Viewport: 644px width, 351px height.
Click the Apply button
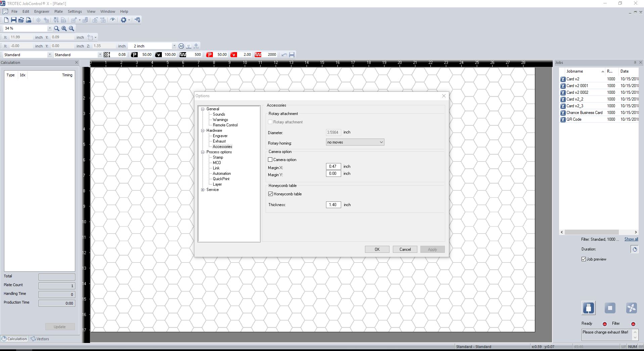432,249
